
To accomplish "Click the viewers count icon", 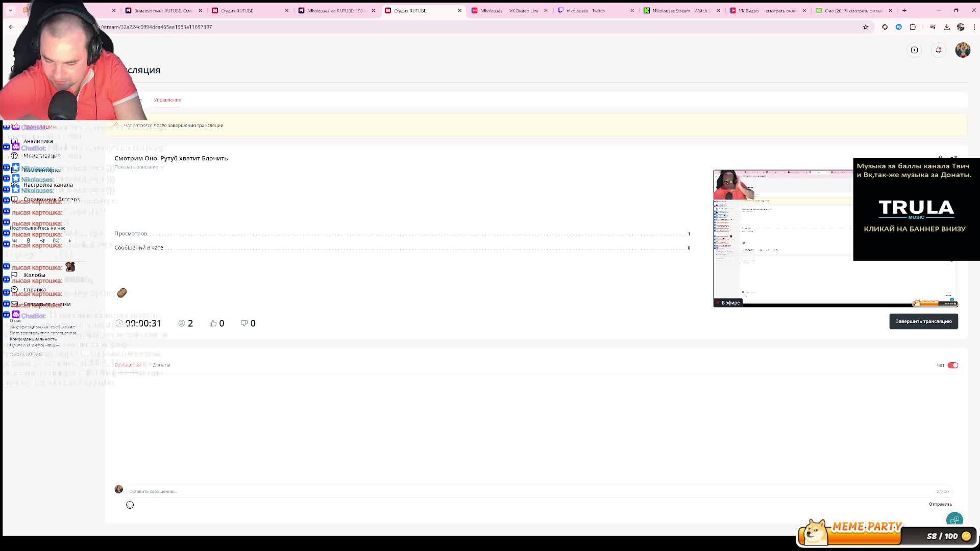I will [x=181, y=323].
